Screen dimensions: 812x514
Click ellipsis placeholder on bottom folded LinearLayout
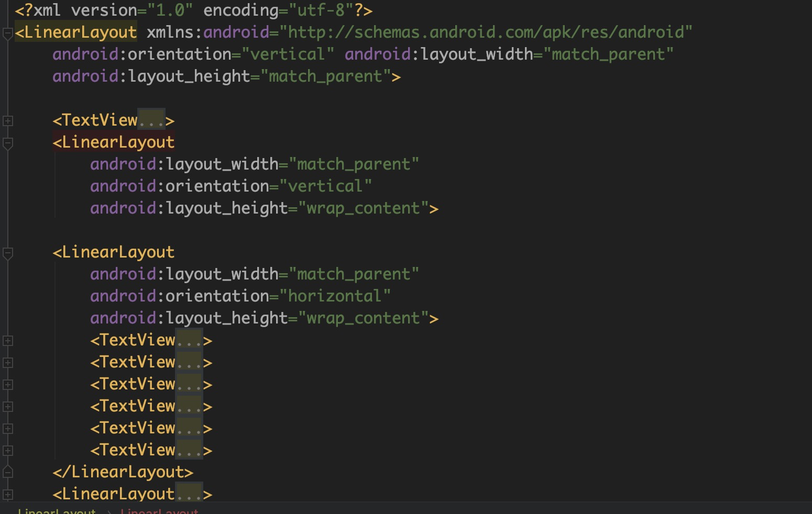pyautogui.click(x=189, y=494)
